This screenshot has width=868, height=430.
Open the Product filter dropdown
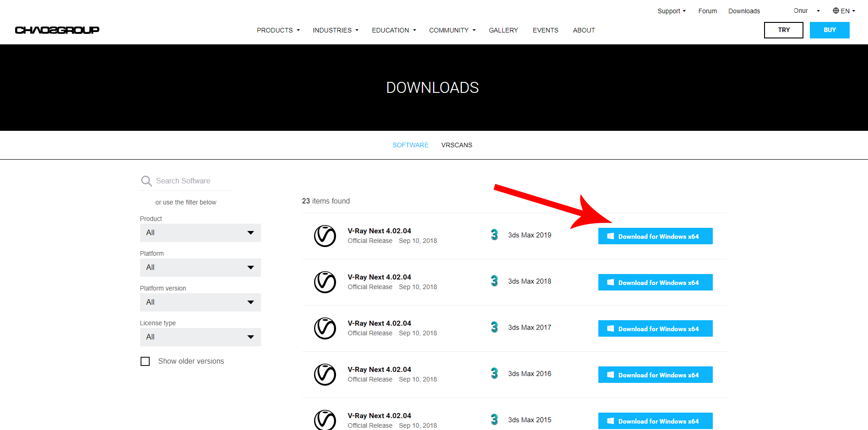[201, 233]
